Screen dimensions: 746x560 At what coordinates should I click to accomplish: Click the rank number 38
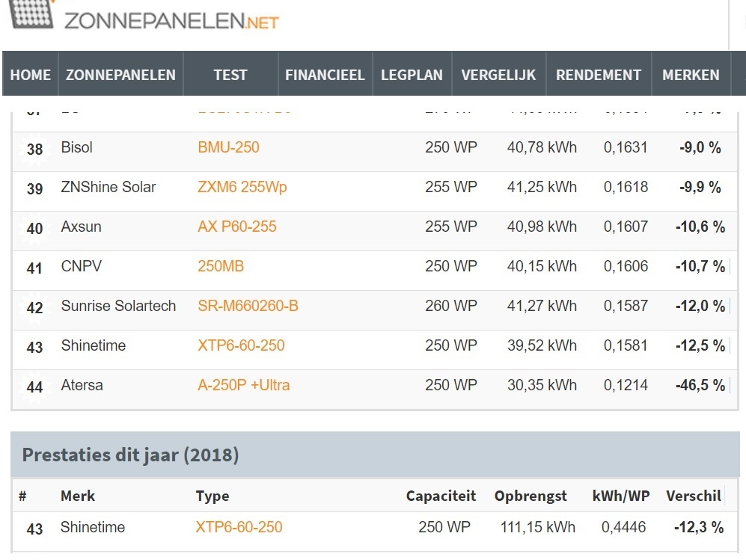(34, 150)
